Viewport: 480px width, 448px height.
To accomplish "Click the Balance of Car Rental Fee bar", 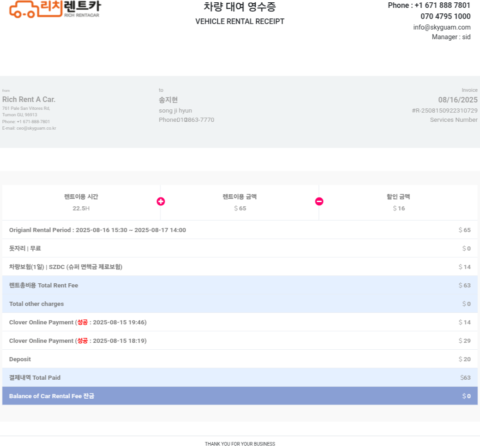I will [x=240, y=396].
